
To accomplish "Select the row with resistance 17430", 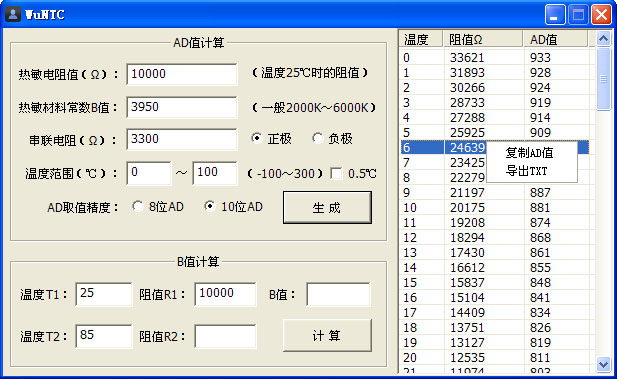I will click(495, 252).
